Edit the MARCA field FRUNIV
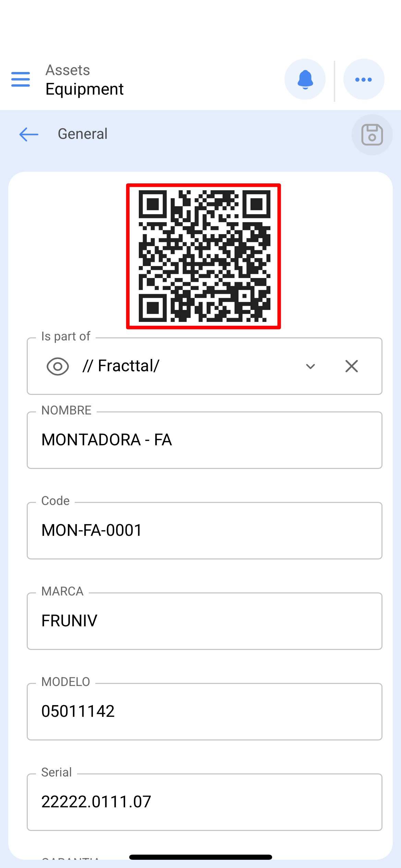 pos(205,621)
